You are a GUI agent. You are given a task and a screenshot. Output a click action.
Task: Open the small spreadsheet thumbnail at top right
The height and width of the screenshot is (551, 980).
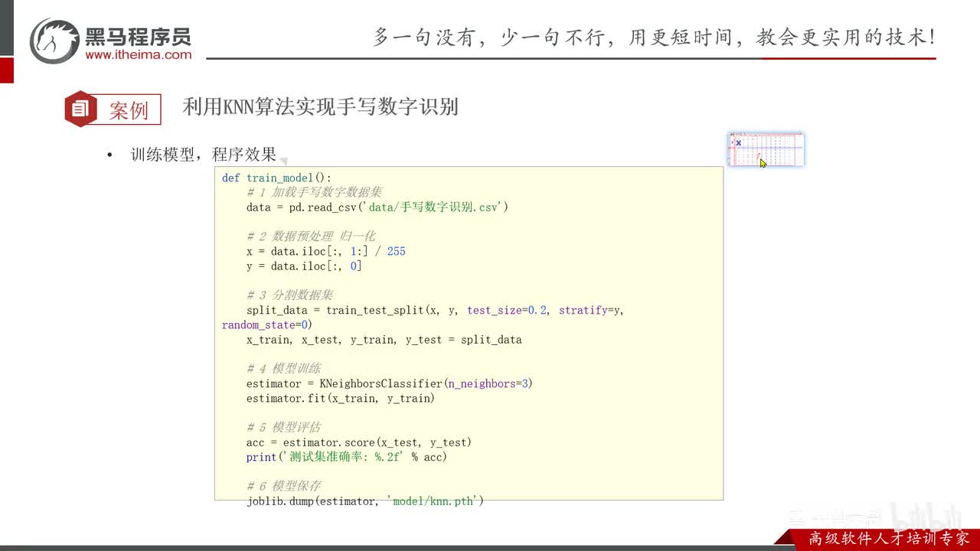click(x=766, y=149)
